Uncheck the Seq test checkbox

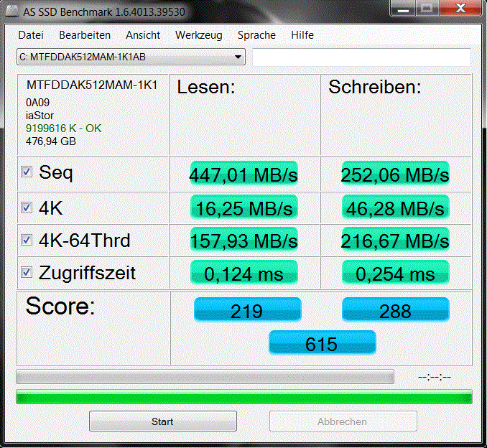[x=27, y=172]
